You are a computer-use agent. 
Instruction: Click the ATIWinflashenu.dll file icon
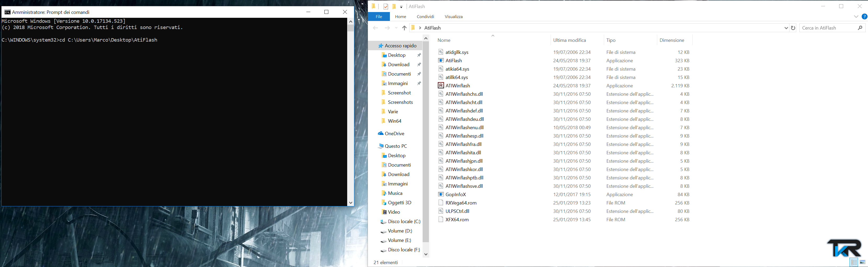click(x=441, y=127)
